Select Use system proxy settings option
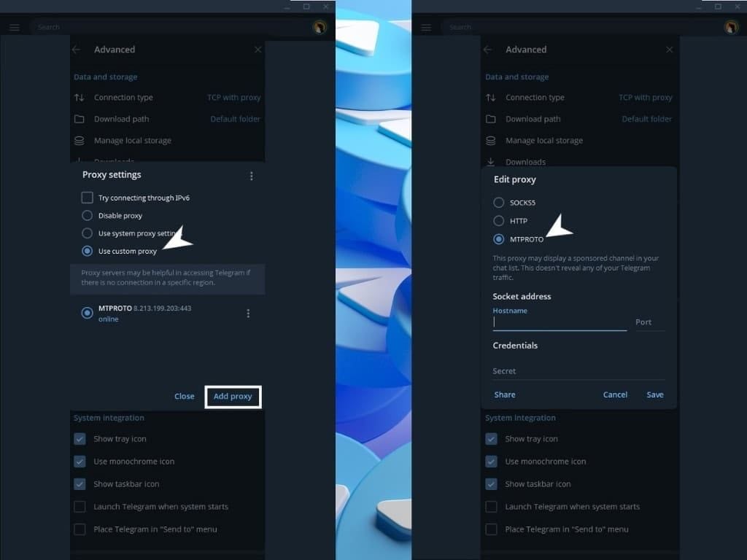 click(88, 233)
